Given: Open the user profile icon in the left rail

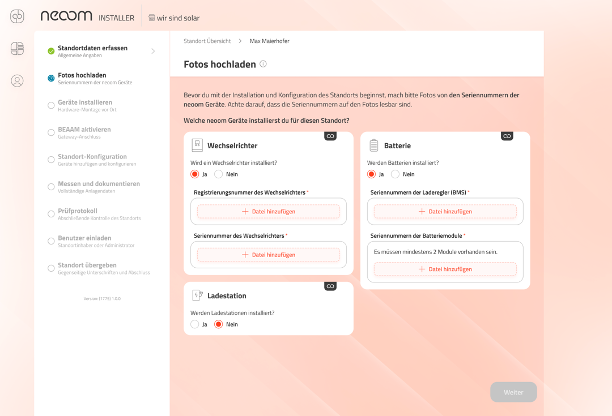Looking at the screenshot, I should (17, 81).
